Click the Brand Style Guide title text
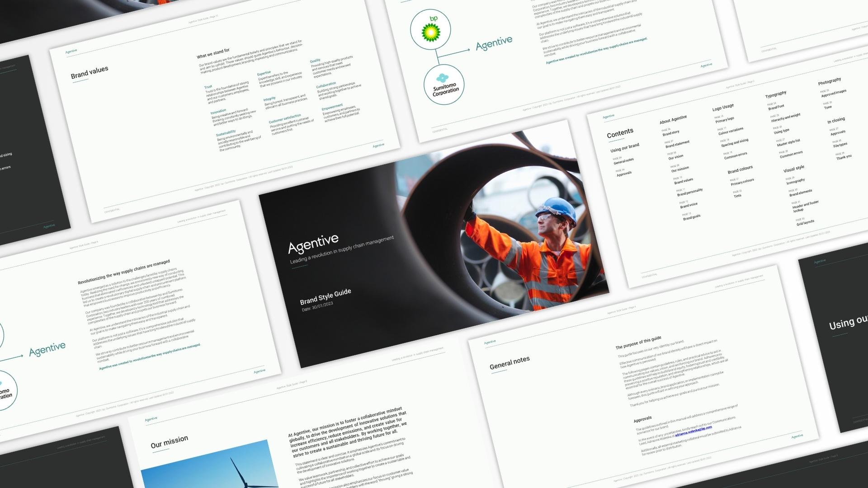The width and height of the screenshot is (868, 488). [325, 296]
